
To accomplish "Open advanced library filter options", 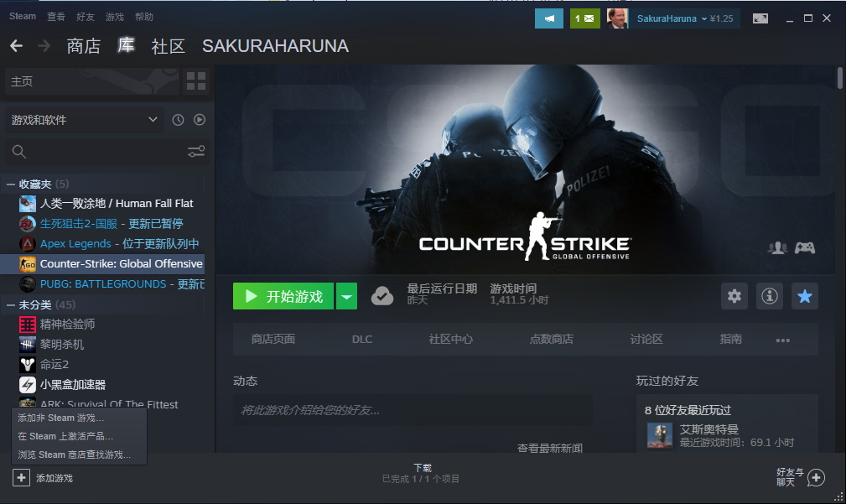I will [196, 152].
